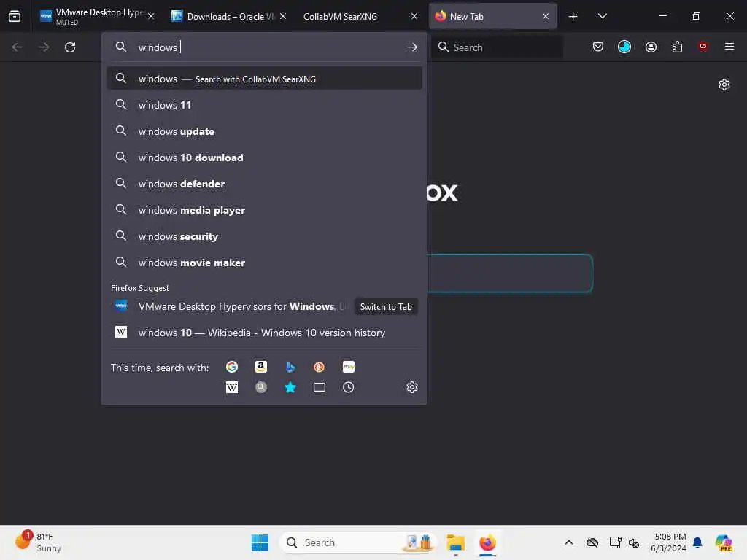The height and width of the screenshot is (560, 747).
Task: Search this time with Bing
Action: pos(290,367)
